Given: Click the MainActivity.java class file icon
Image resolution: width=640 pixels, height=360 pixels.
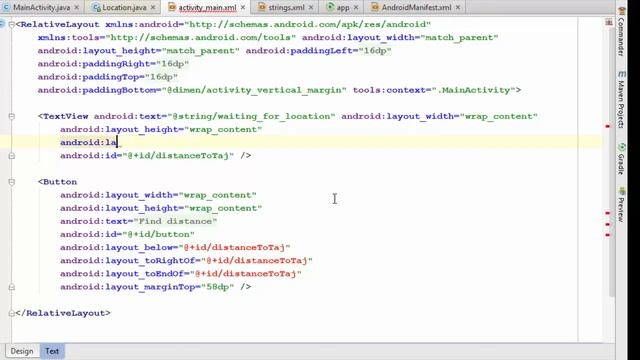Looking at the screenshot, I should tap(6, 7).
